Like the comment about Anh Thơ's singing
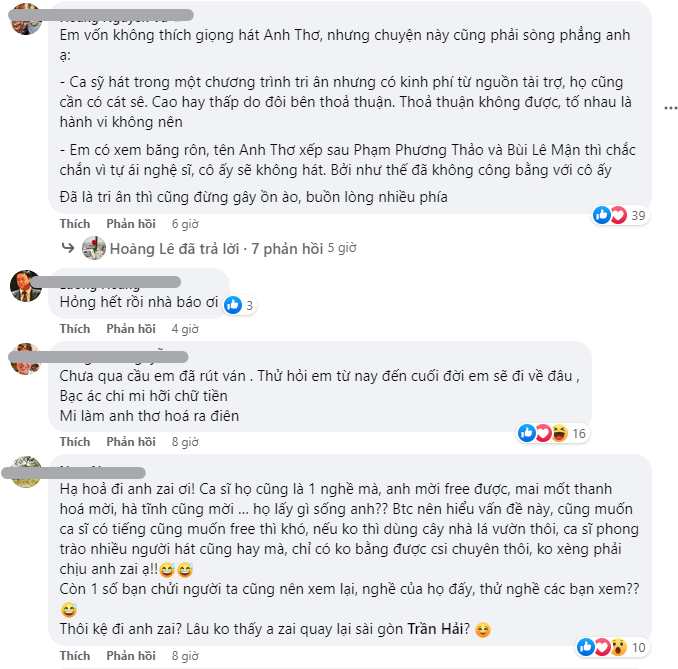The height and width of the screenshot is (669, 678). click(x=74, y=223)
